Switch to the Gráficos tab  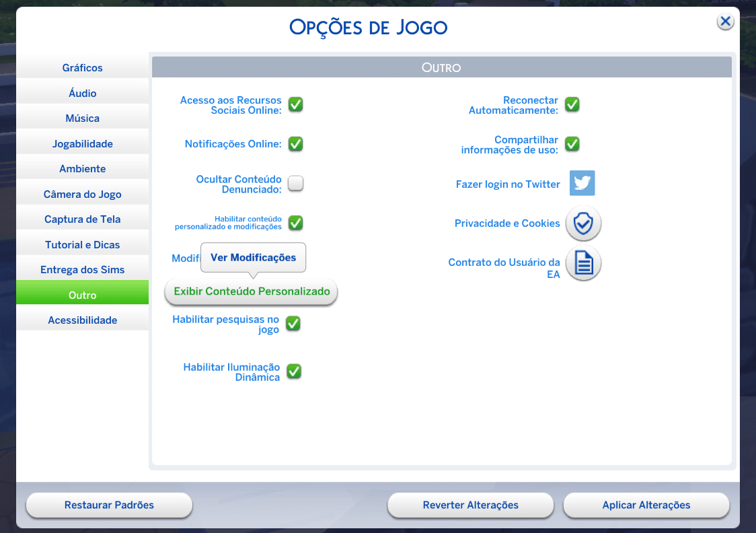point(82,67)
